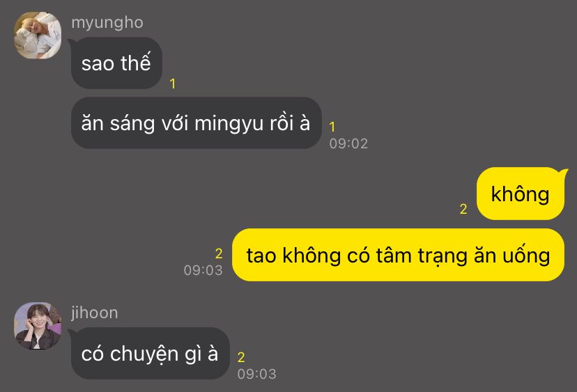Tap unread count next to "tao không có tâm trạng"
Viewport: 577px width, 392px height.
coord(219,253)
